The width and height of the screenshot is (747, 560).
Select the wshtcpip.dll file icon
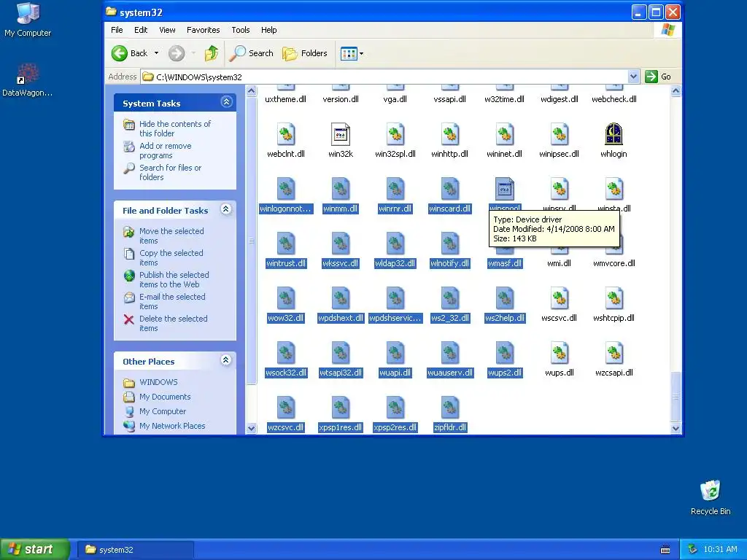614,299
